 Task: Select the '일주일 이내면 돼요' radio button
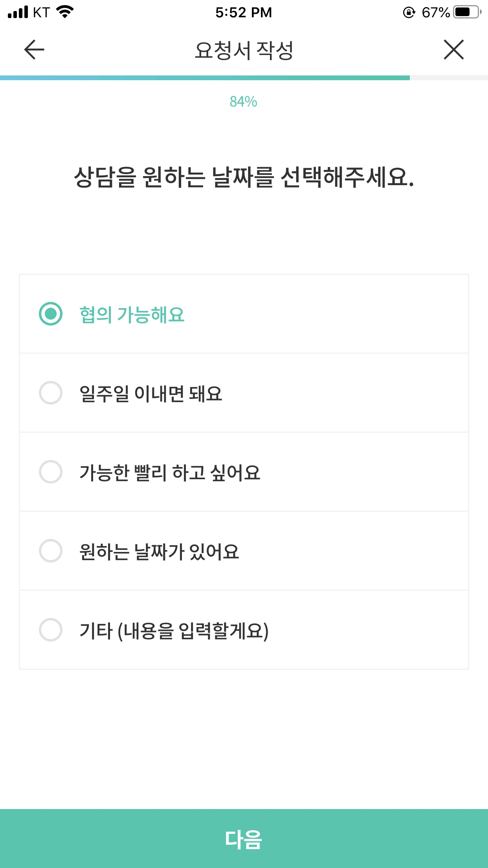(51, 393)
